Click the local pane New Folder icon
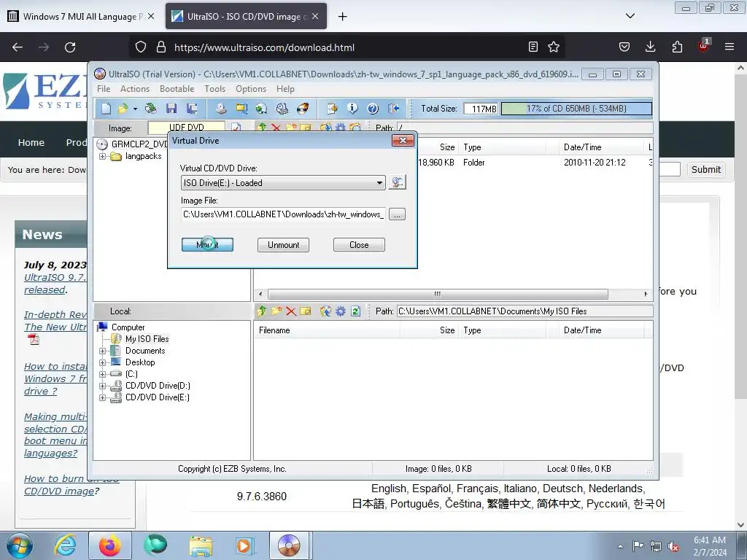 click(x=276, y=311)
